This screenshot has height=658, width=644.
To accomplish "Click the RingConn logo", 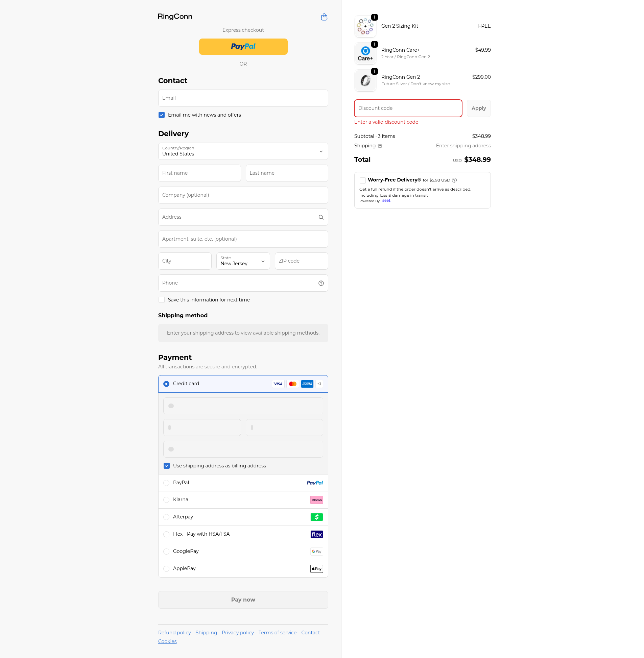I will (175, 17).
